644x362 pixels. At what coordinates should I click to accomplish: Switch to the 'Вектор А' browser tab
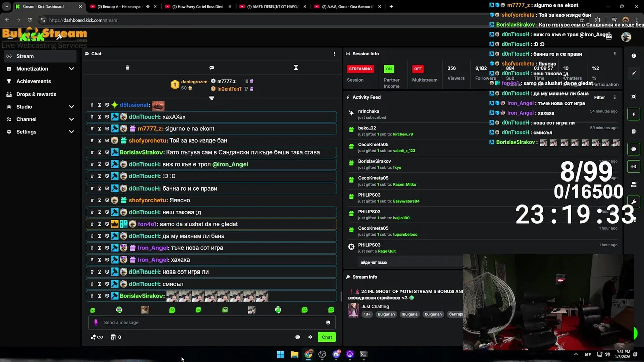[123, 7]
